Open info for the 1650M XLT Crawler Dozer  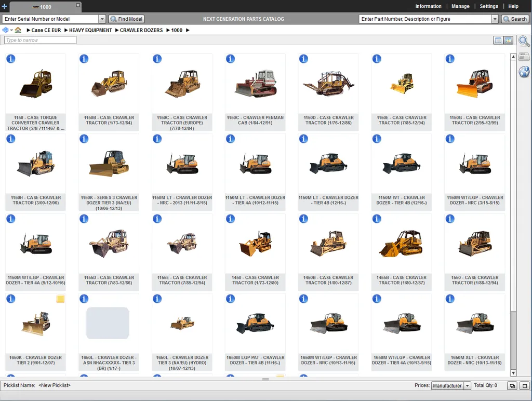450,299
